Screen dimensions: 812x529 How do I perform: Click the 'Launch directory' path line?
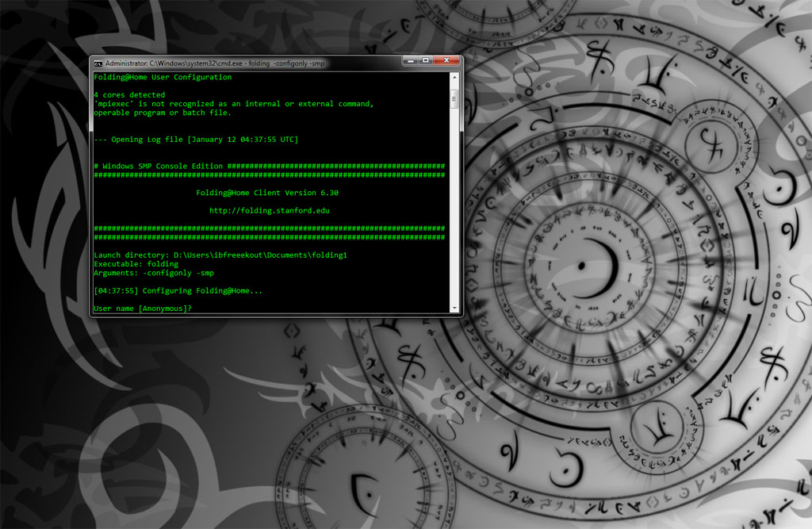pyautogui.click(x=220, y=255)
